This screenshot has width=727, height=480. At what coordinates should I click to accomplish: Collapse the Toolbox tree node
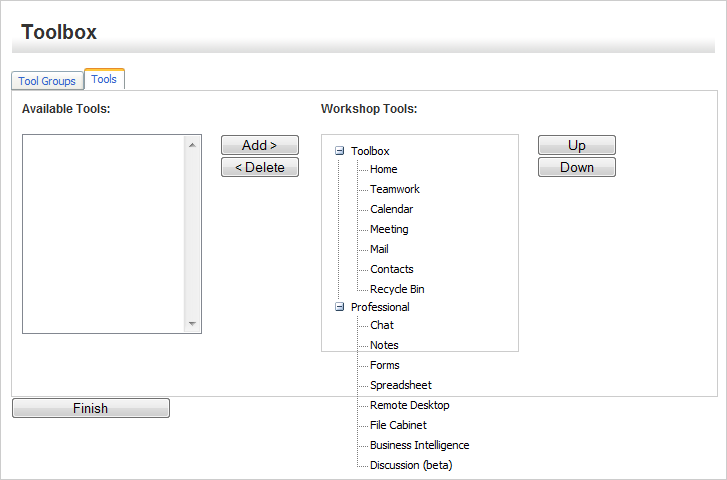(x=339, y=151)
